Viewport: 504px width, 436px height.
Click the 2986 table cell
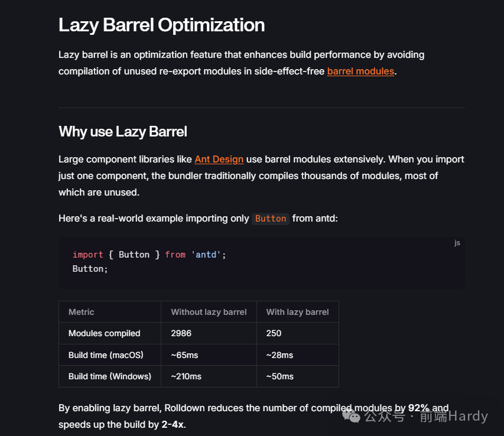click(209, 333)
